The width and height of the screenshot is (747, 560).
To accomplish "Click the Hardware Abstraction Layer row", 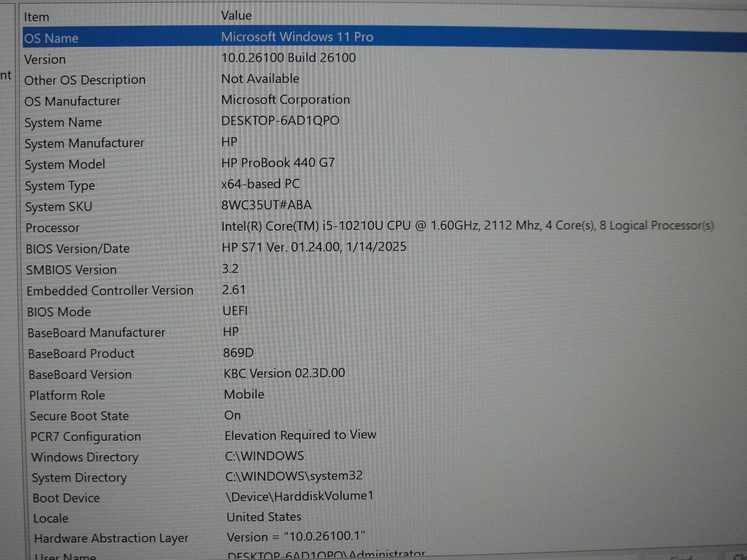I will point(111,539).
